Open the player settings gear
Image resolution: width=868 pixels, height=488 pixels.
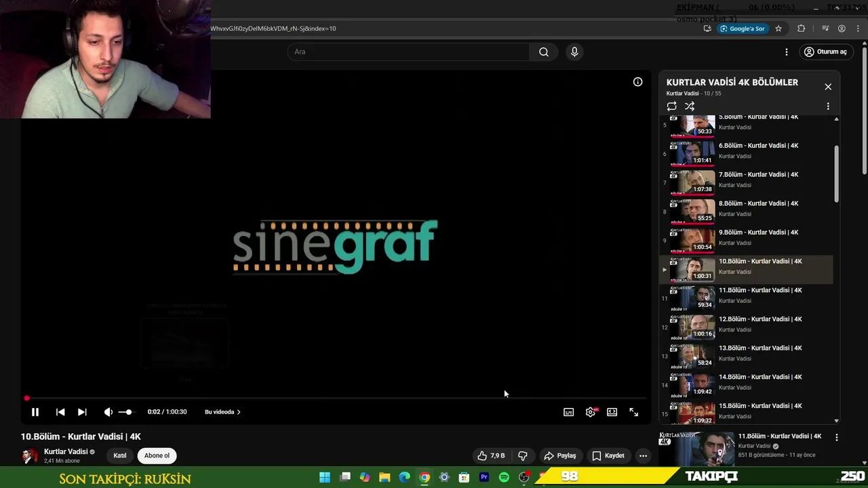click(x=591, y=412)
